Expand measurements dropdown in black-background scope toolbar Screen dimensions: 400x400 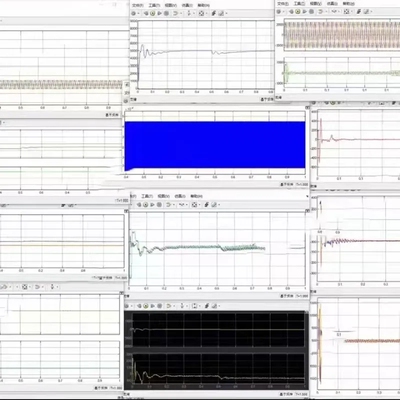[219, 306]
